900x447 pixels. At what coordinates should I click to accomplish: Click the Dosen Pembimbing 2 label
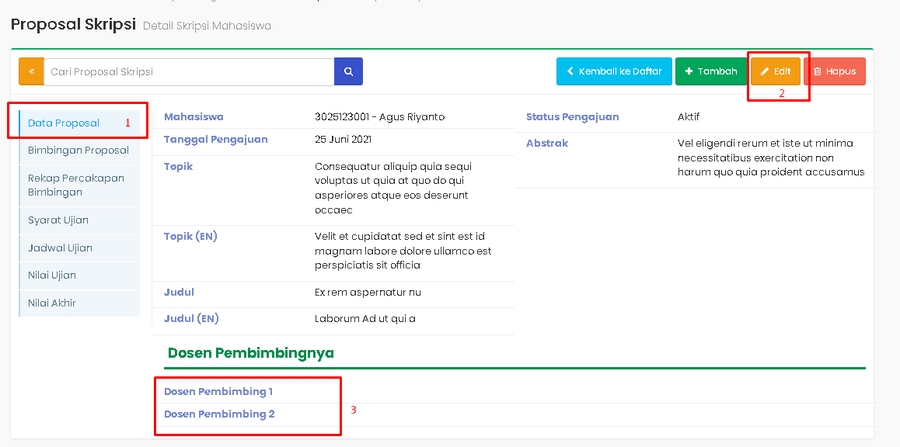(219, 414)
